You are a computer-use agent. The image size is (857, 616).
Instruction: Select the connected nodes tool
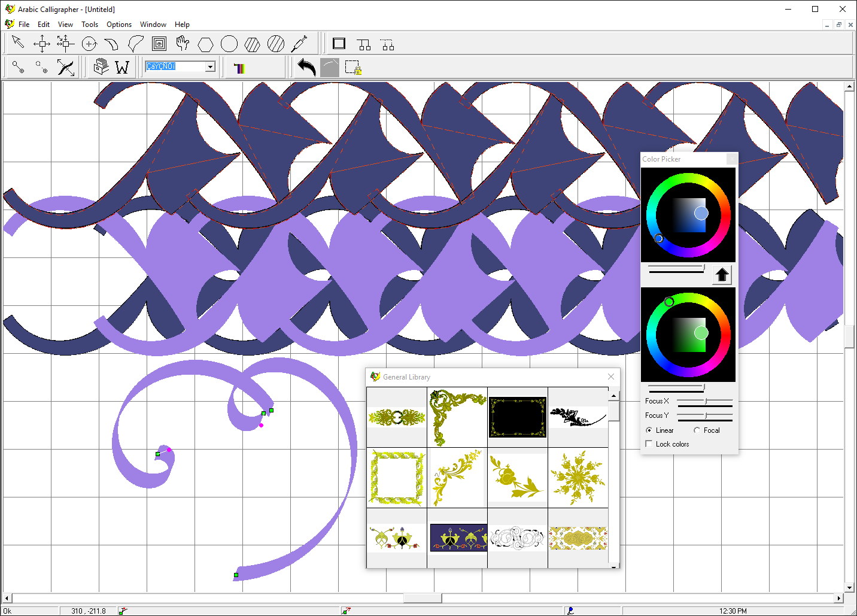point(18,67)
